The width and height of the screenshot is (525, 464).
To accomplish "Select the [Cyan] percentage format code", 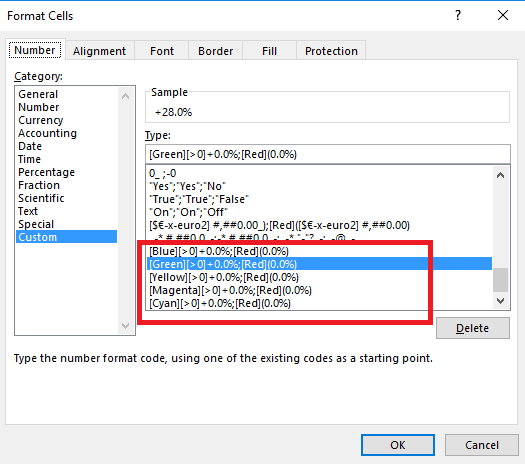I will tap(320, 303).
